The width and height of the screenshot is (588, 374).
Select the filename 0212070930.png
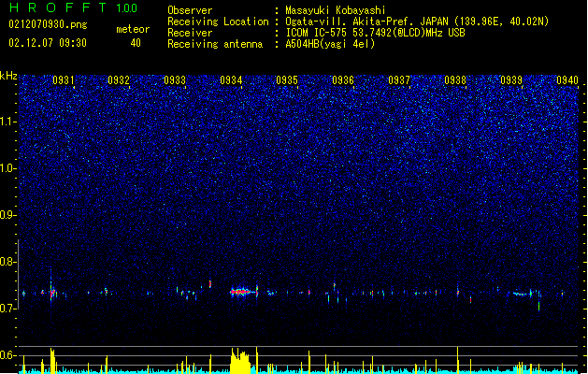pos(48,24)
